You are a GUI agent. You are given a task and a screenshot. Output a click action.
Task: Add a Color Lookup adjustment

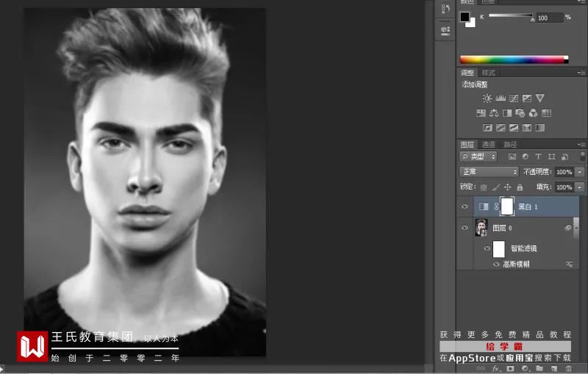(x=547, y=113)
